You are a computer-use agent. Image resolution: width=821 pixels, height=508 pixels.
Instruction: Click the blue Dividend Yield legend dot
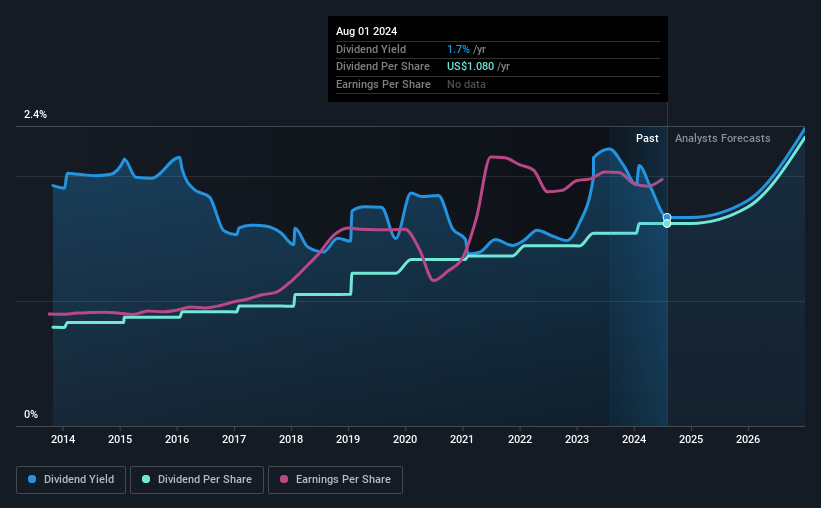click(x=32, y=479)
